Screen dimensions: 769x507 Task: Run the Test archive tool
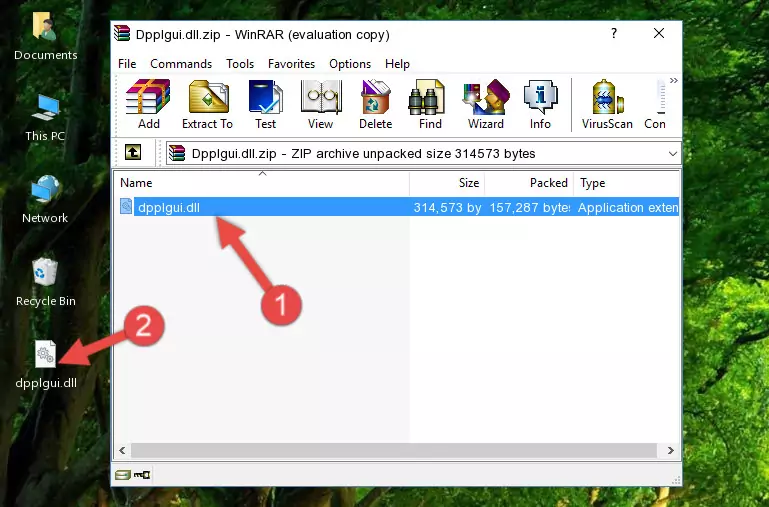pyautogui.click(x=265, y=104)
